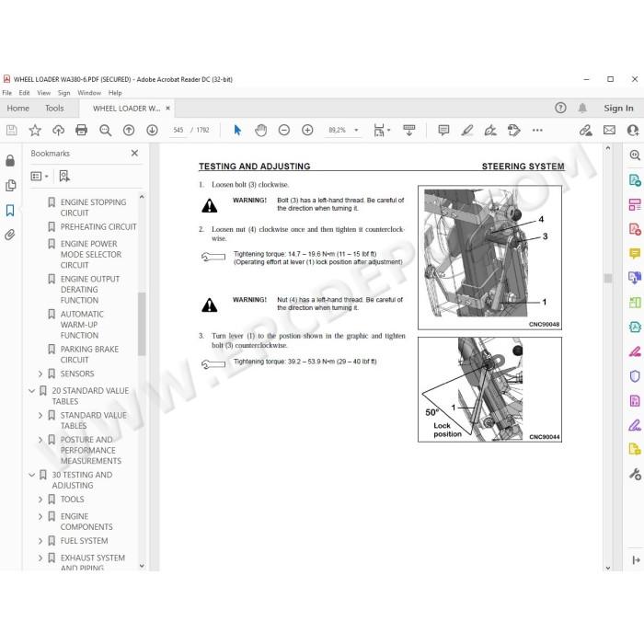Screen dimensions: 644x644
Task: Switch to the Tools tab
Action: [x=54, y=109]
